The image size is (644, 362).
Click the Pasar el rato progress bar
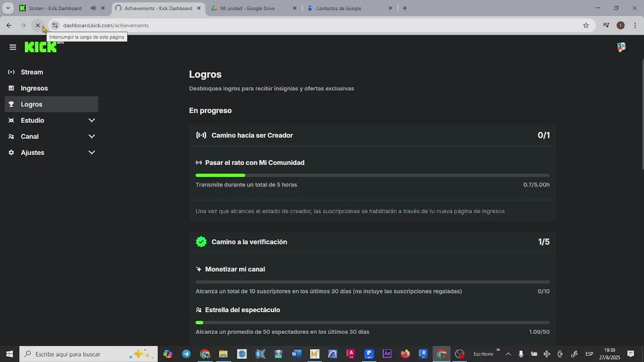(372, 175)
